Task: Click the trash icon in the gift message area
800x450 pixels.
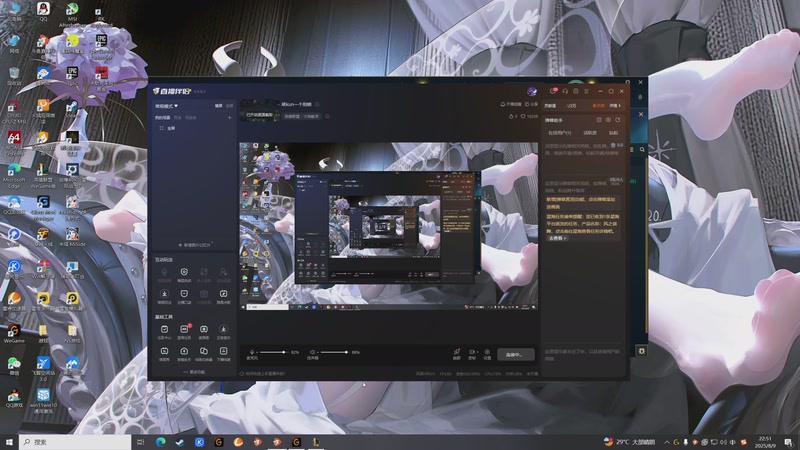Action: tap(613, 145)
